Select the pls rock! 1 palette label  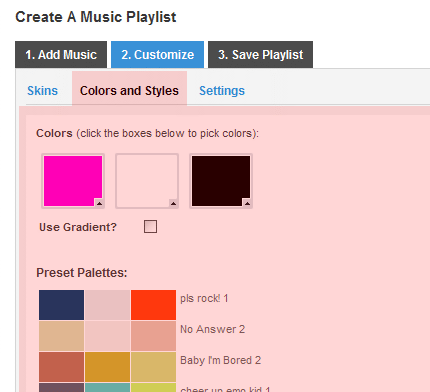coord(204,298)
